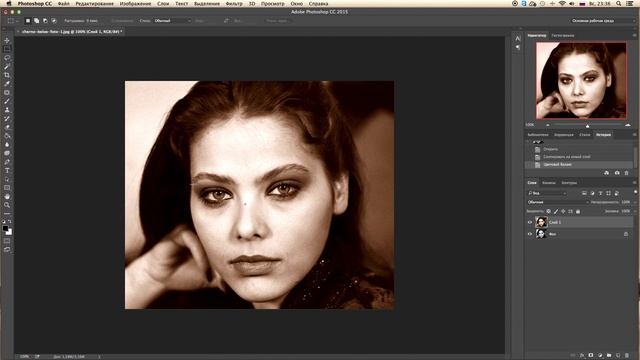
Task: Add a layer mask
Action: tap(591, 356)
